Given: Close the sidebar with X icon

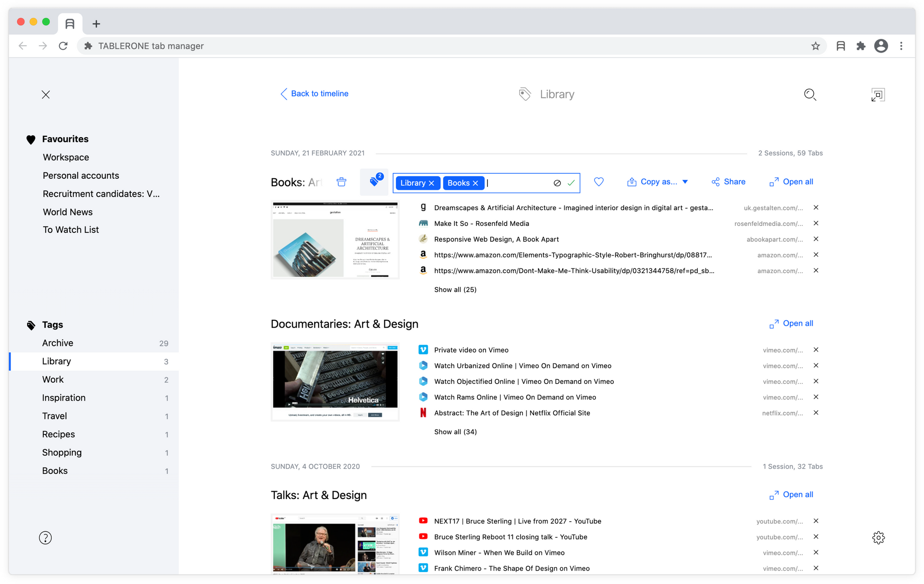Looking at the screenshot, I should click(46, 95).
